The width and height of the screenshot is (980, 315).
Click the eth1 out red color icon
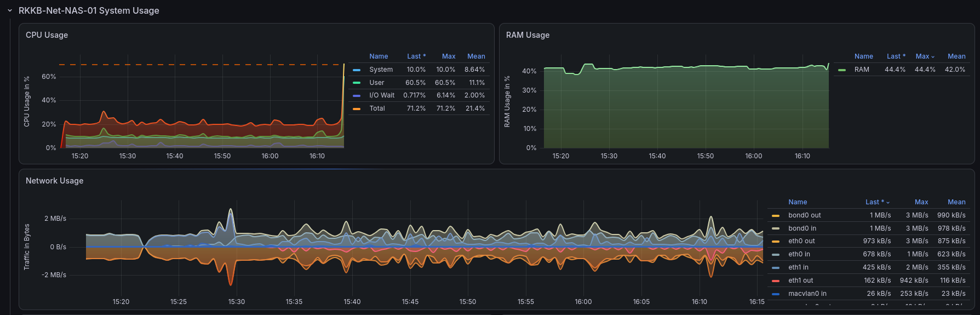pyautogui.click(x=776, y=281)
